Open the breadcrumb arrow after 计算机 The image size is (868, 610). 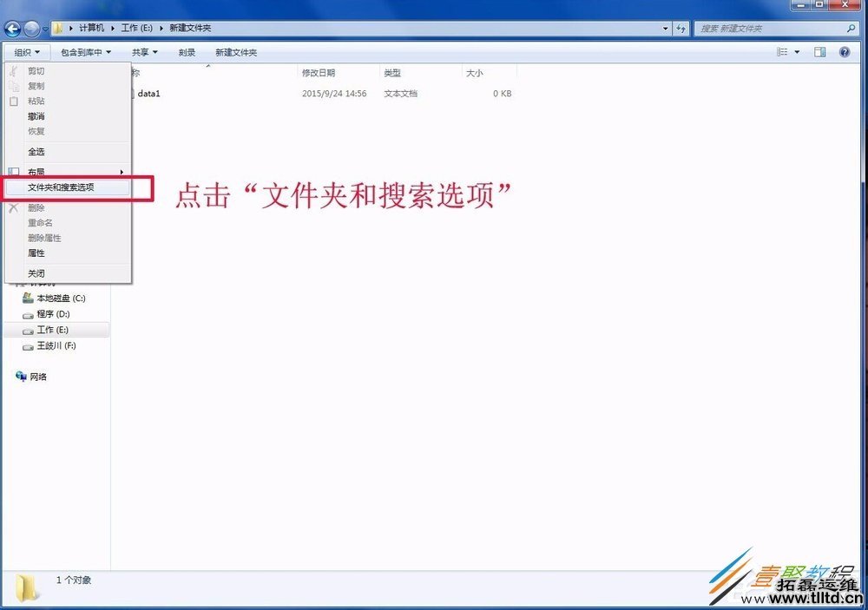coord(112,27)
